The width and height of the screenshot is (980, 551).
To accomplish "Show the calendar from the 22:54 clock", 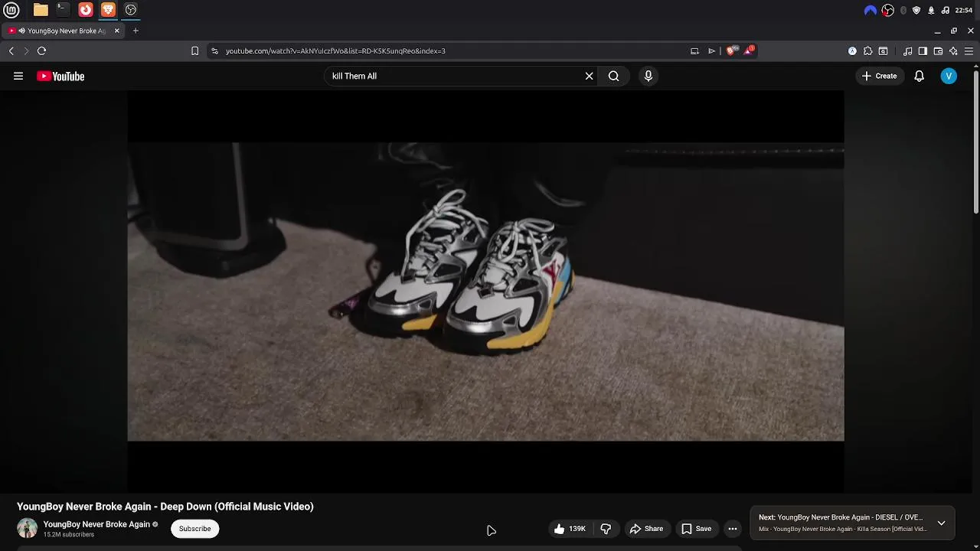I will 964,10.
